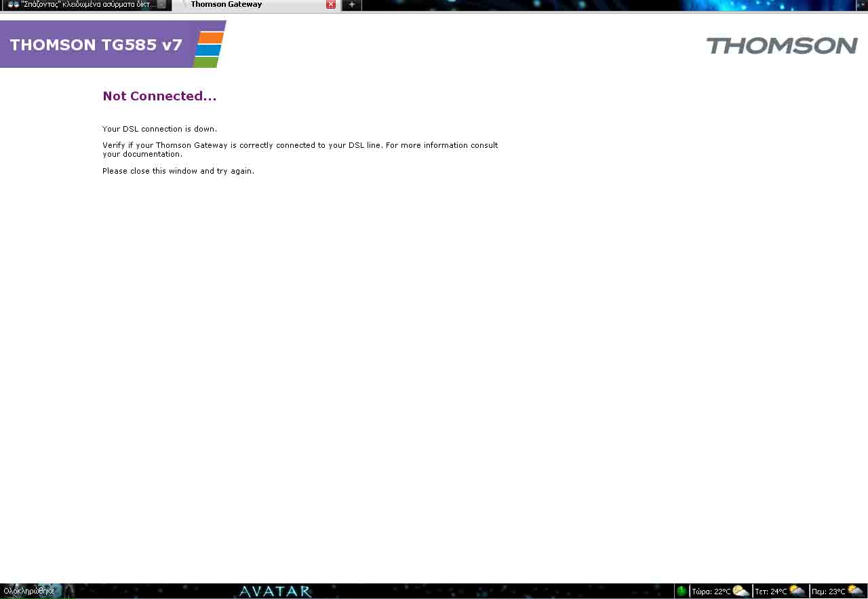Viewport: 868px width, 599px height.
Task: Click the "Ολοκληρώθηκε" status bar text
Action: [x=29, y=591]
